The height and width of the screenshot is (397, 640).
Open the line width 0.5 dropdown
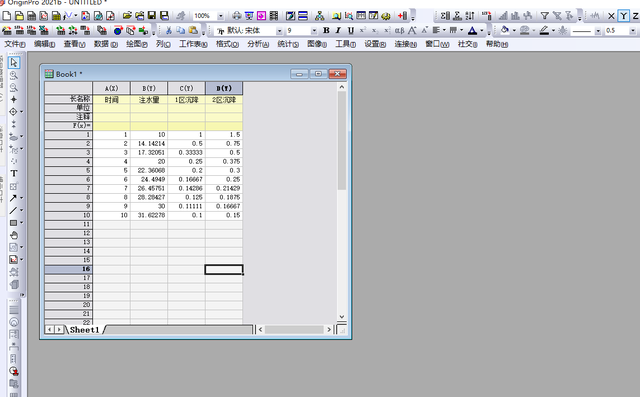632,31
